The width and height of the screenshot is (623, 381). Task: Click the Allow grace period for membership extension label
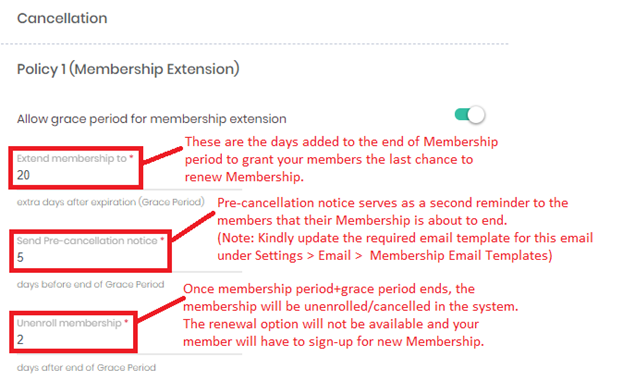click(151, 119)
